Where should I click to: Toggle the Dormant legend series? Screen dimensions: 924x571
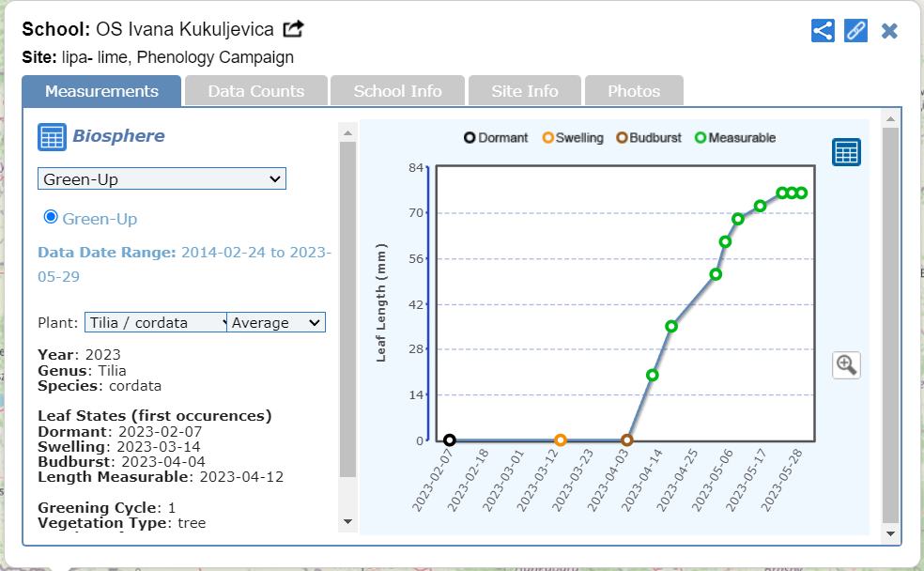point(496,138)
